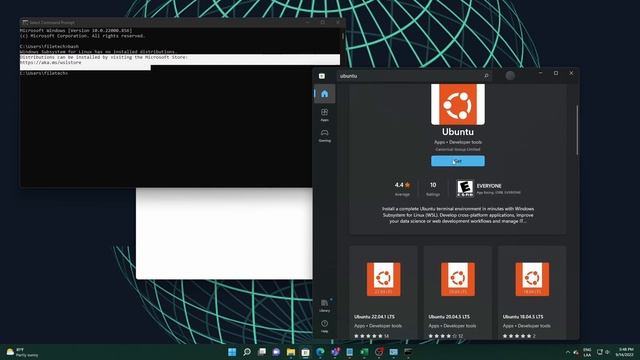Open the weather widget on taskbar

[x=22, y=352]
